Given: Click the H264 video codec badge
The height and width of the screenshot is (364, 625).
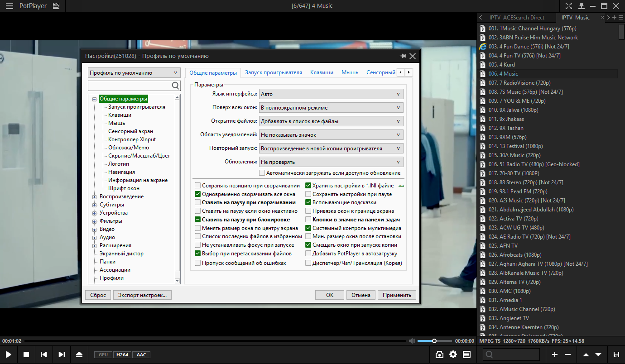Looking at the screenshot, I should (122, 355).
